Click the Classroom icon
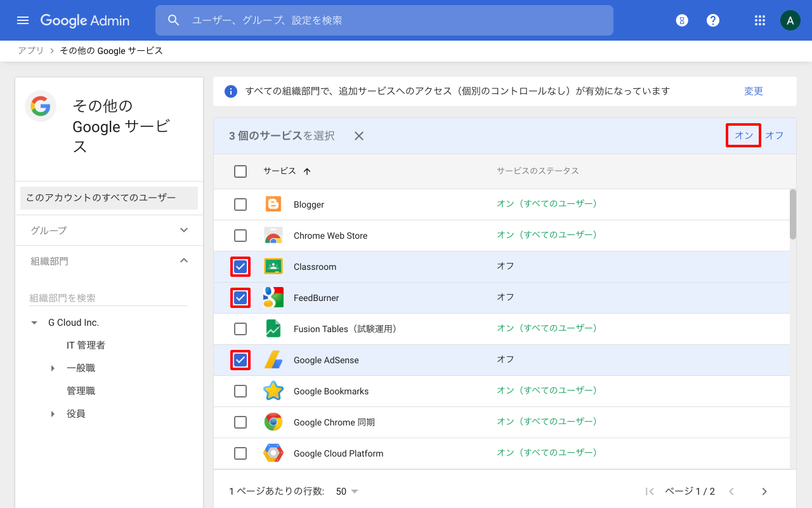The width and height of the screenshot is (812, 508). [273, 267]
